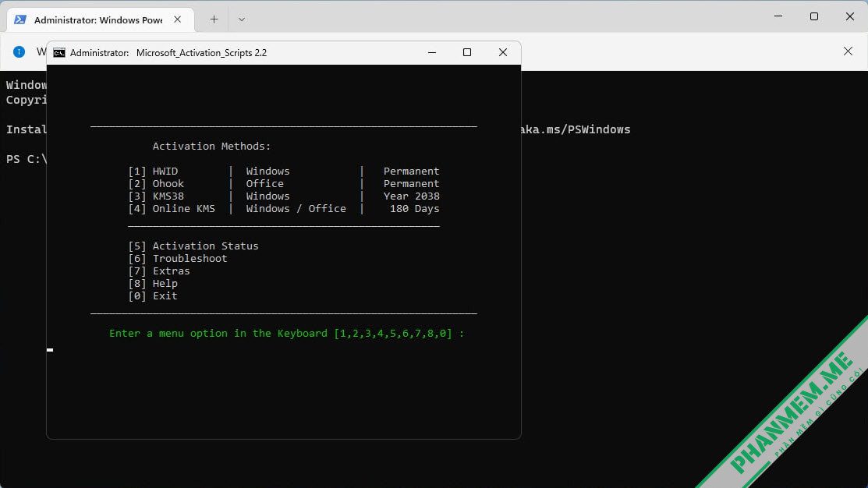Click the [6] Troubleshoot line

coord(178,258)
